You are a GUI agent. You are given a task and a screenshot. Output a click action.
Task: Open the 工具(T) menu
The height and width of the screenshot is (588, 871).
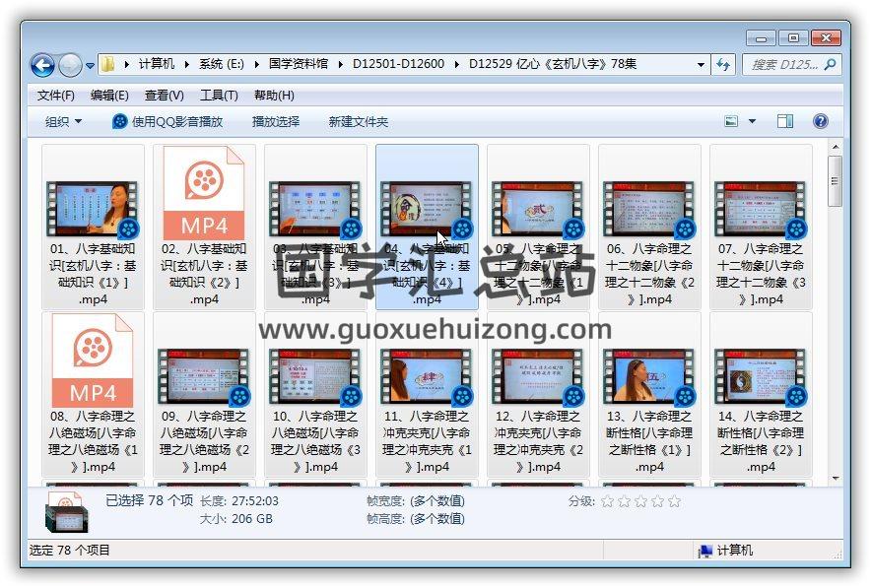point(219,96)
